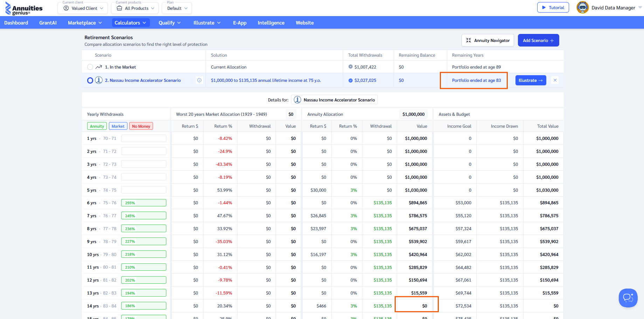644x319 pixels.
Task: Click the Annuities Genius logo
Action: 24,8
